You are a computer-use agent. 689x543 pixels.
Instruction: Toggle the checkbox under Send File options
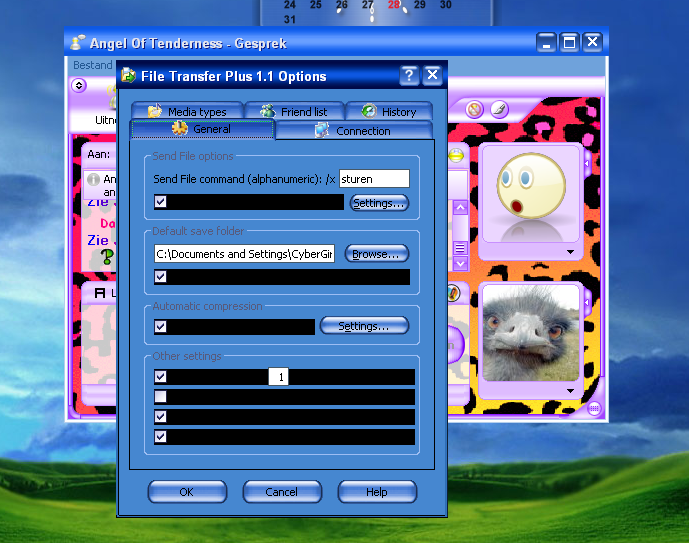point(161,202)
